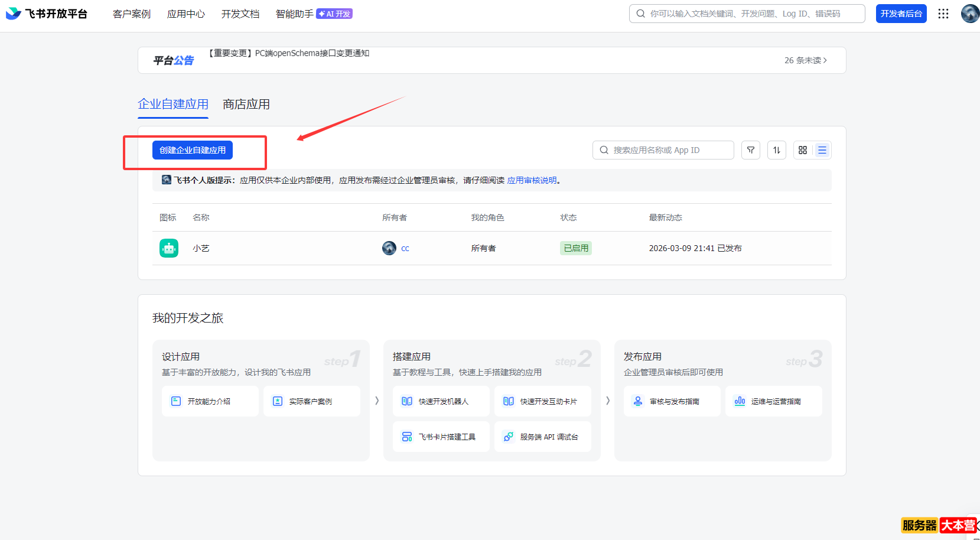Viewport: 980px width, 540px height.
Task: Switch to grid card view
Action: click(x=803, y=150)
